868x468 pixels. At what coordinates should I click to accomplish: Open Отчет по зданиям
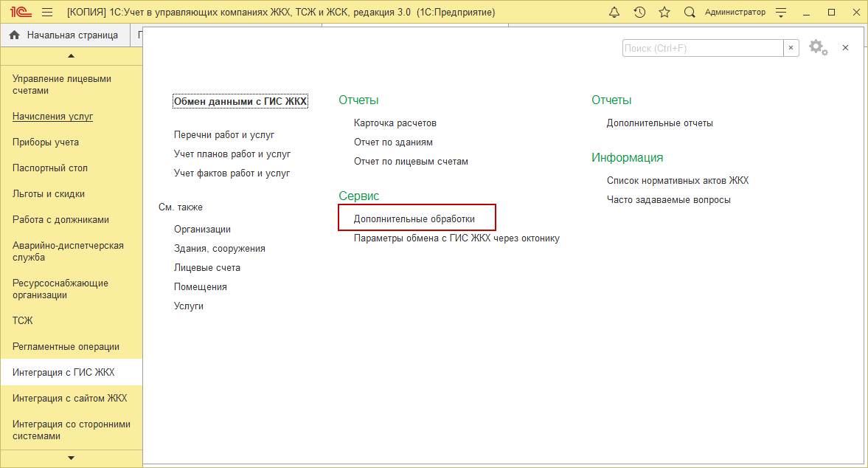point(394,142)
